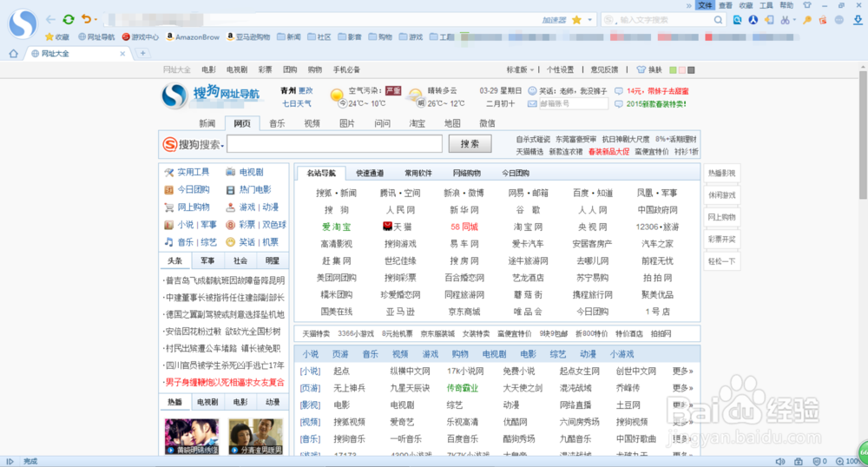The width and height of the screenshot is (868, 467).
Task: Go to the home page icon
Action: click(13, 54)
